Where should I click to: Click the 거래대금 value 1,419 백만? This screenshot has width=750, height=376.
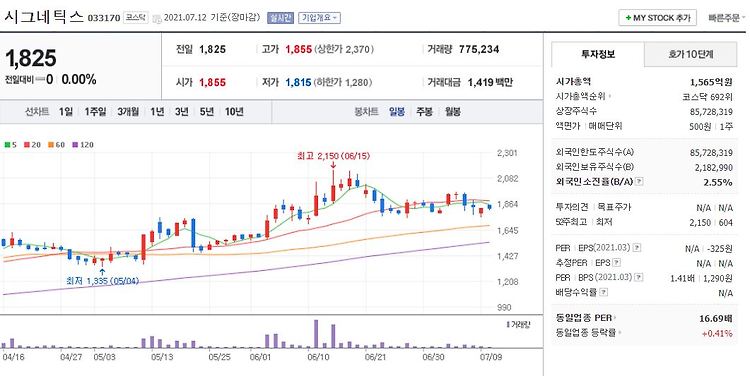[490, 82]
